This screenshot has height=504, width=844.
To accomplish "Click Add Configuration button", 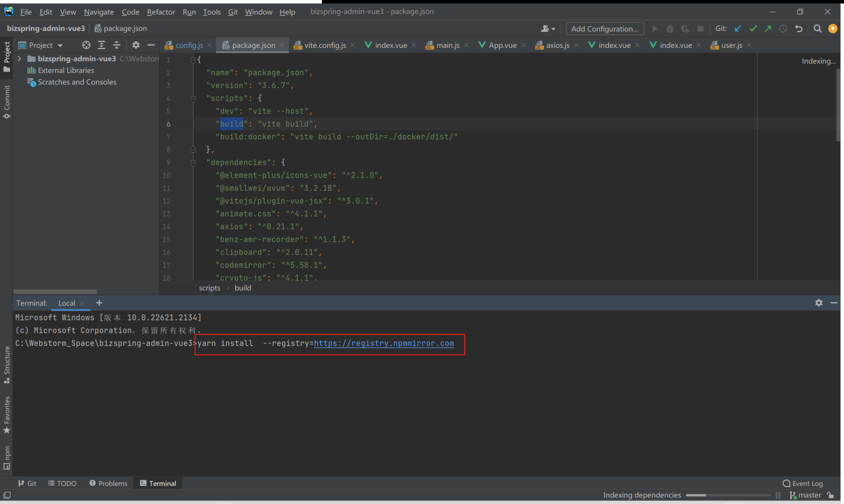I will click(x=604, y=29).
